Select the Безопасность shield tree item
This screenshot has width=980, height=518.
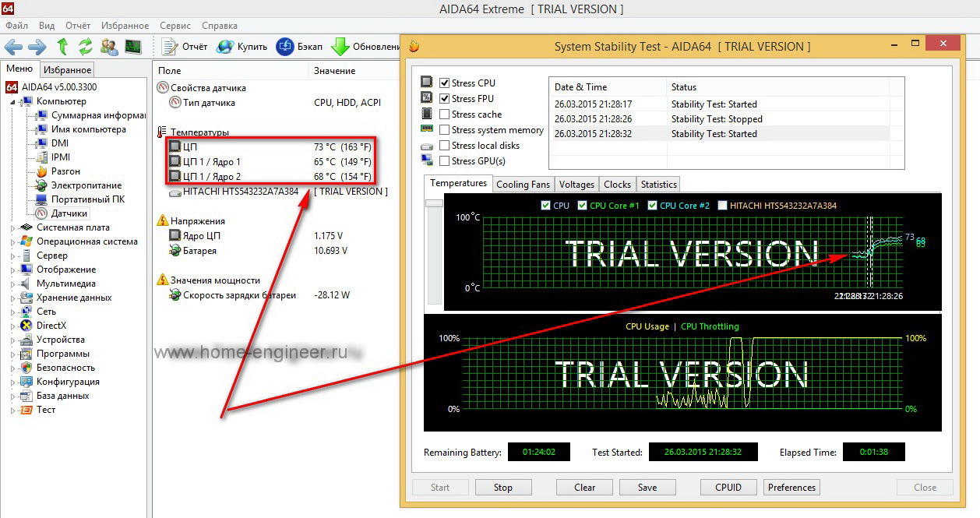[x=58, y=367]
